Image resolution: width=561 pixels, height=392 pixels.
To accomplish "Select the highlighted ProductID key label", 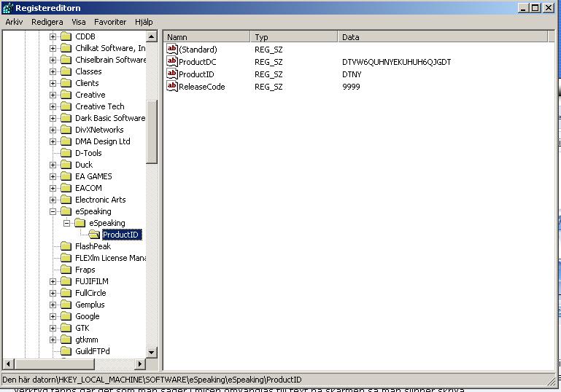I will [x=122, y=235].
